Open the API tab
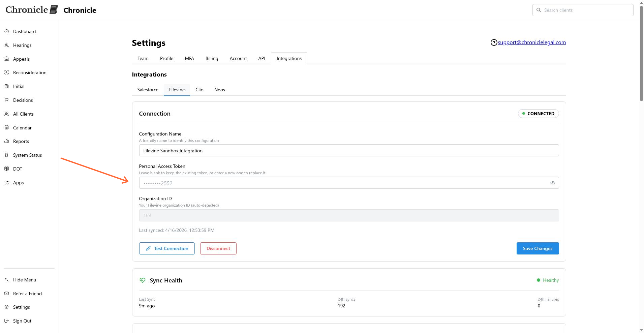This screenshot has height=333, width=644. (262, 58)
